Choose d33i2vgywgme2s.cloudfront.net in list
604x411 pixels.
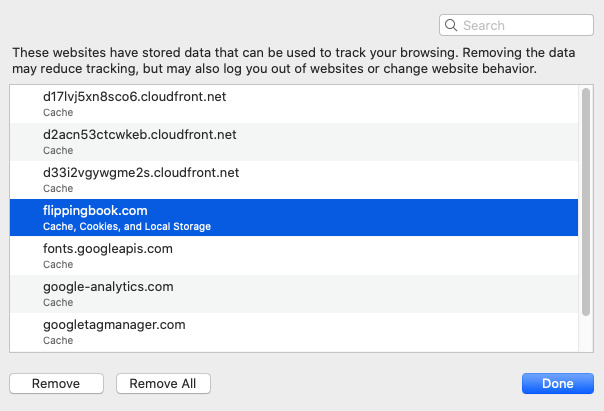(x=294, y=180)
